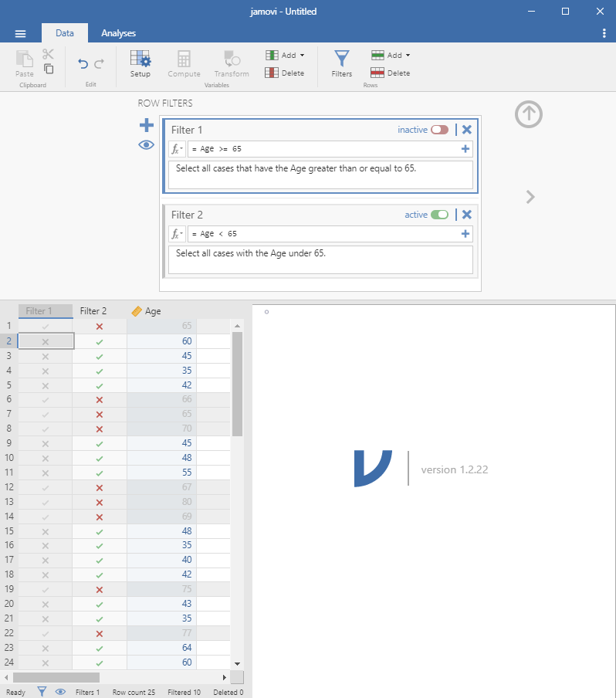Click 'Filtered 10' in status bar

tap(184, 693)
